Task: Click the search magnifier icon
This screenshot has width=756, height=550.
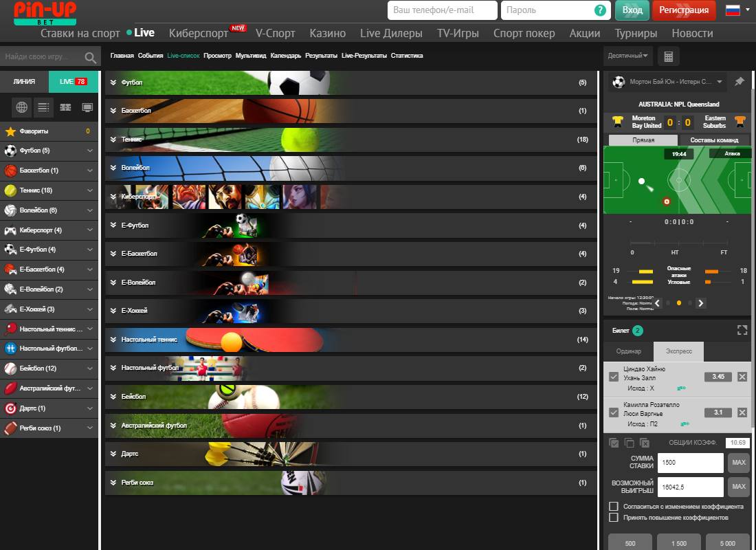Action: pos(90,58)
